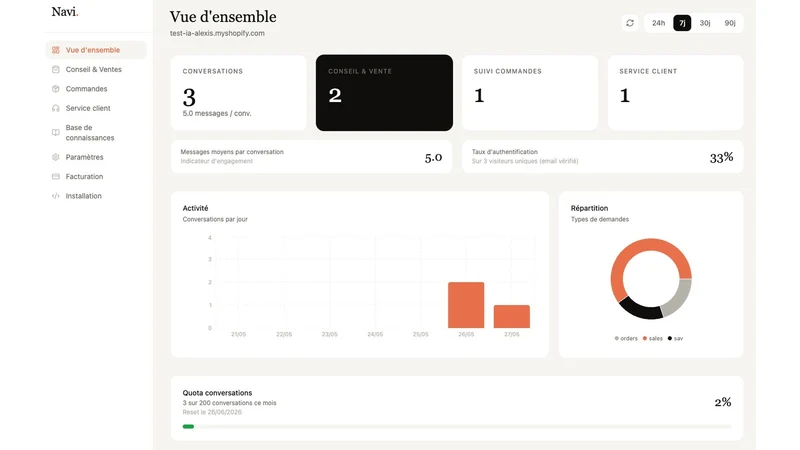Click the sav legend entry

(x=675, y=338)
